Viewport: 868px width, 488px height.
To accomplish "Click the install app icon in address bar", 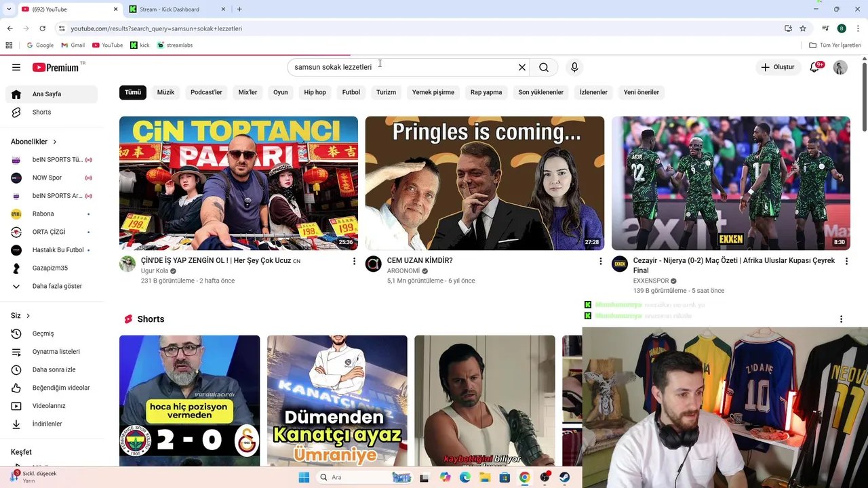I will pyautogui.click(x=788, y=28).
